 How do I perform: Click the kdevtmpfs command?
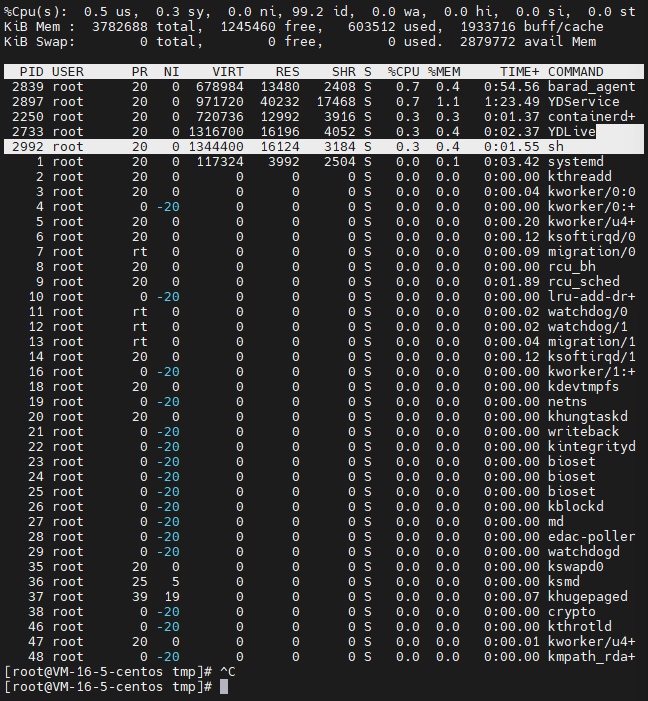click(x=584, y=386)
